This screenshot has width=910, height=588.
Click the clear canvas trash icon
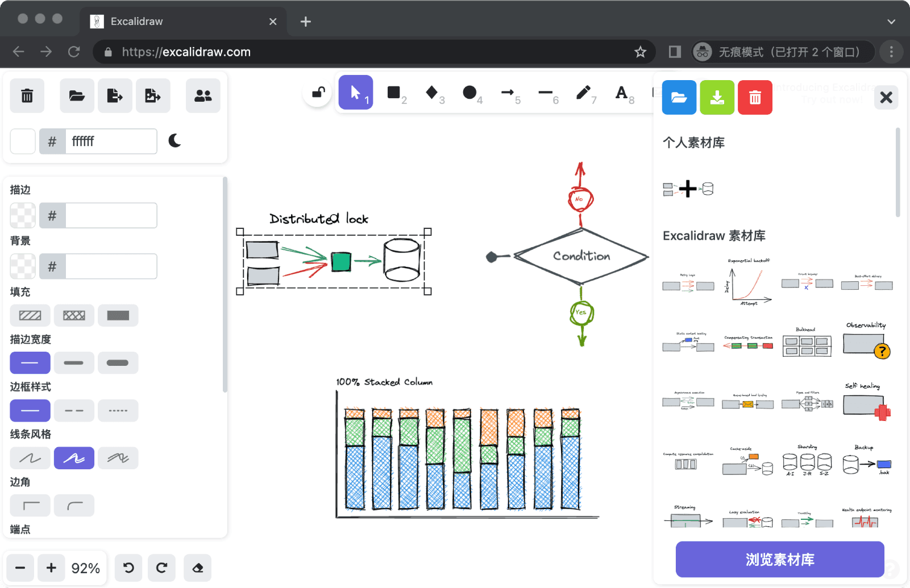[x=27, y=95]
